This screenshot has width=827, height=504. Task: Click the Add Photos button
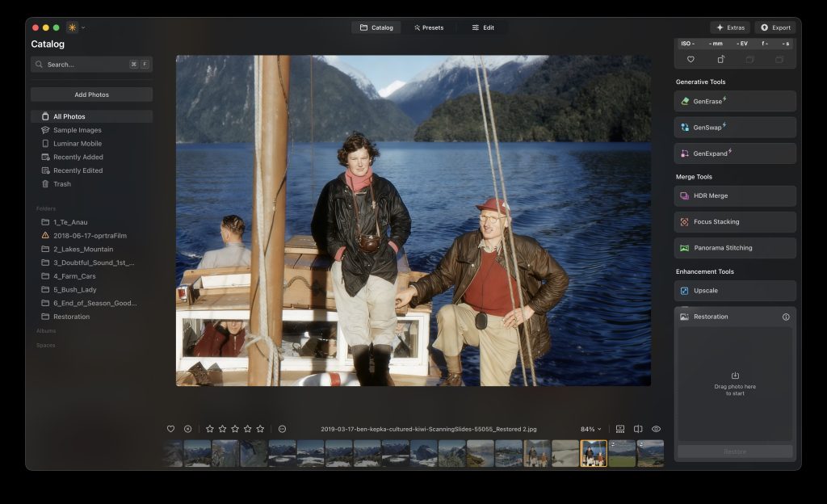(91, 94)
